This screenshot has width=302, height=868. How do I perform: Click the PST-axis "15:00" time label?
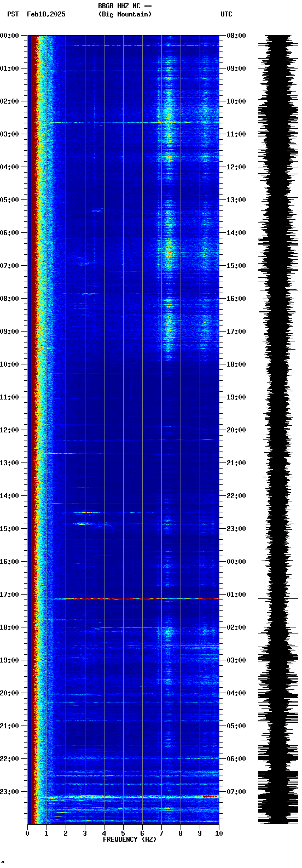click(9, 529)
